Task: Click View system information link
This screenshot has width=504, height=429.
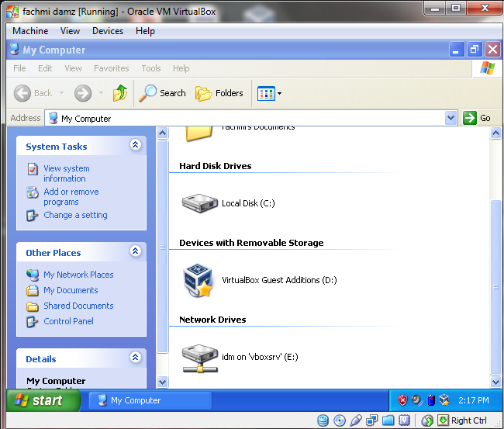Action: 67,173
